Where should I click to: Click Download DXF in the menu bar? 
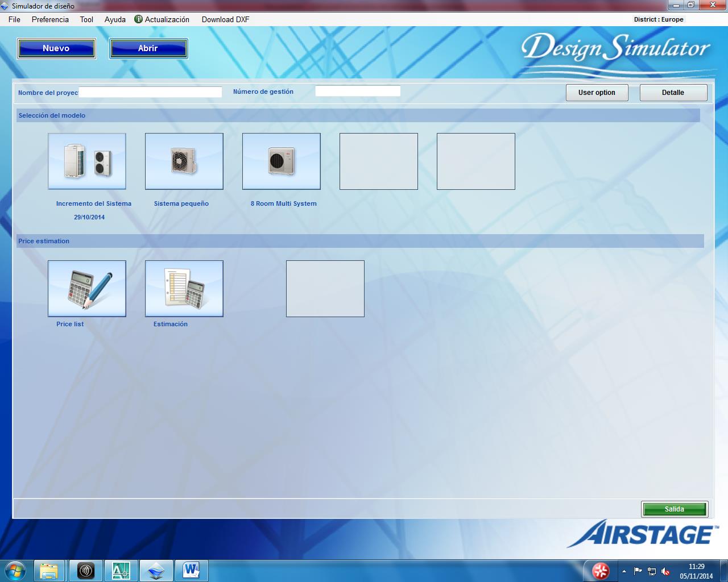point(225,19)
